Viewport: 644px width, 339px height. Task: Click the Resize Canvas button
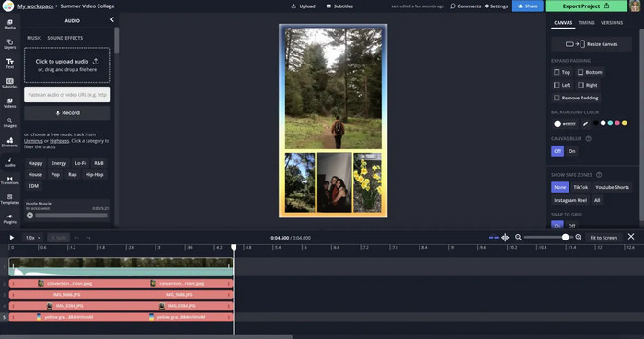click(x=592, y=44)
